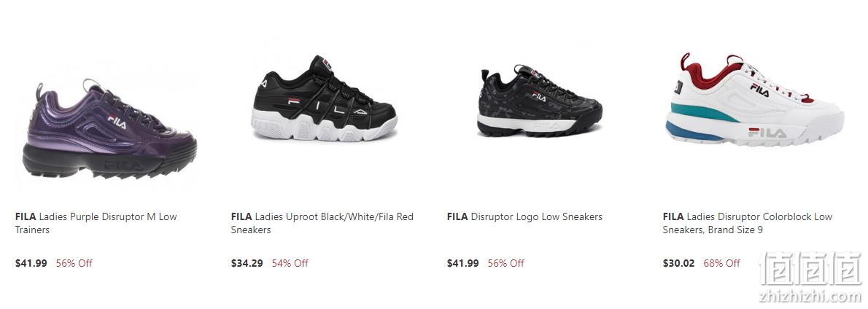Click the bold FILA brand in purple trainers title
This screenshot has width=868, height=309.
click(26, 216)
